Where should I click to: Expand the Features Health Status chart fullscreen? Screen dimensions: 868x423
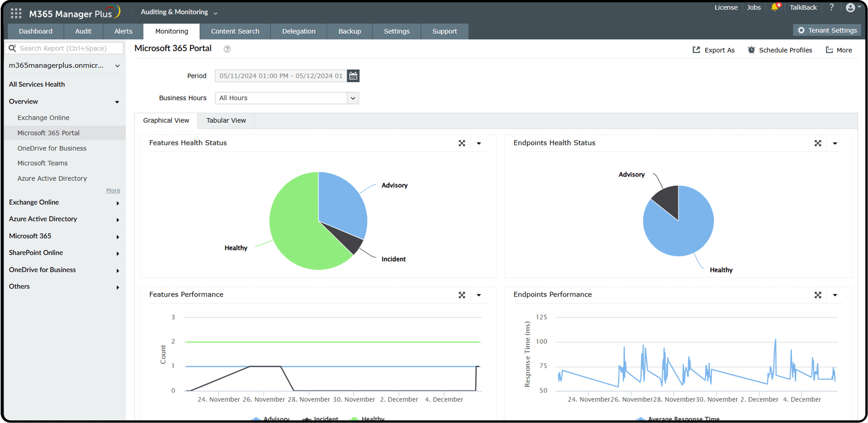click(x=462, y=144)
